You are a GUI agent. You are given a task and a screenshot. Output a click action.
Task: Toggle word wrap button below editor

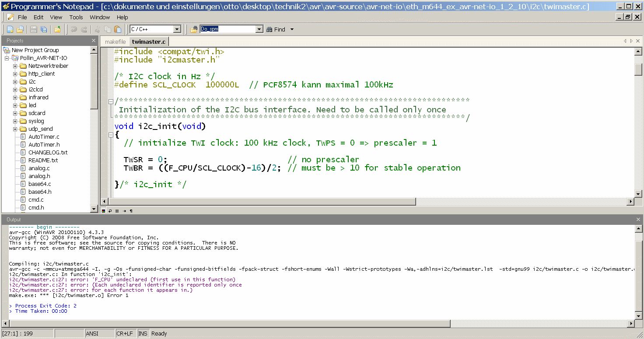pyautogui.click(x=110, y=211)
